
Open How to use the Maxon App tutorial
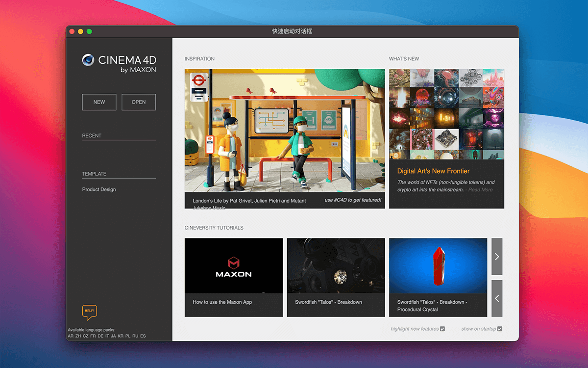pos(234,266)
